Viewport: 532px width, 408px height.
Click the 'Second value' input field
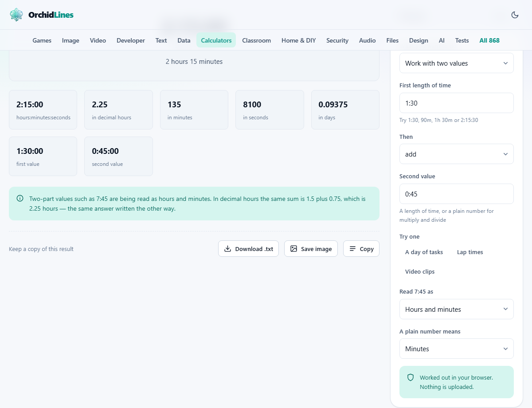pos(456,194)
